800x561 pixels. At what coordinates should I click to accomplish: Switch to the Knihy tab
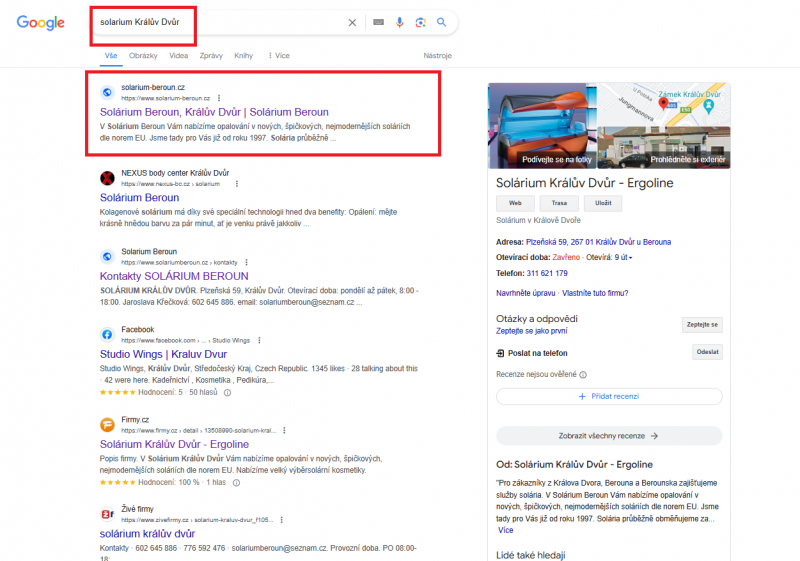tap(243, 56)
